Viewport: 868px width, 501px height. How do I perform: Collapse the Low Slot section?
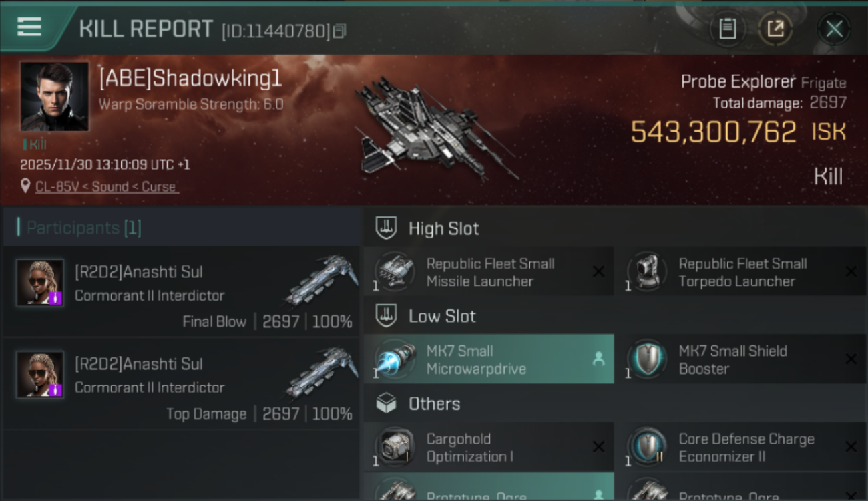[x=615, y=316]
